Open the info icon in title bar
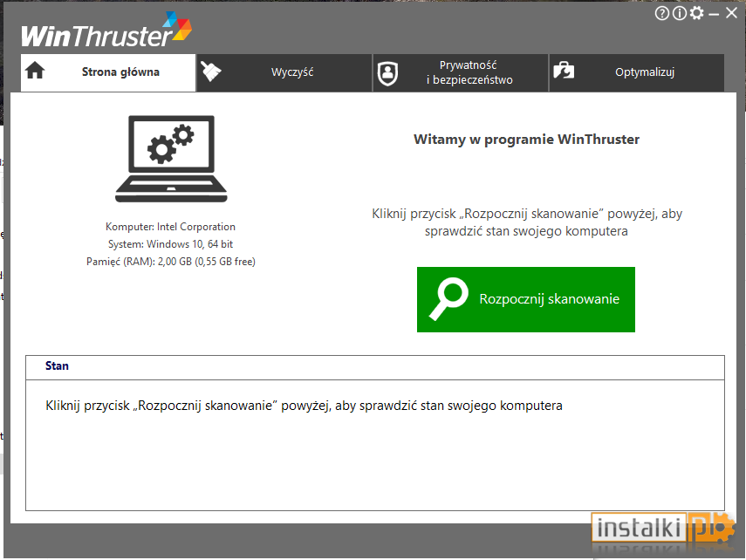Screen dimensions: 746x560 680,13
